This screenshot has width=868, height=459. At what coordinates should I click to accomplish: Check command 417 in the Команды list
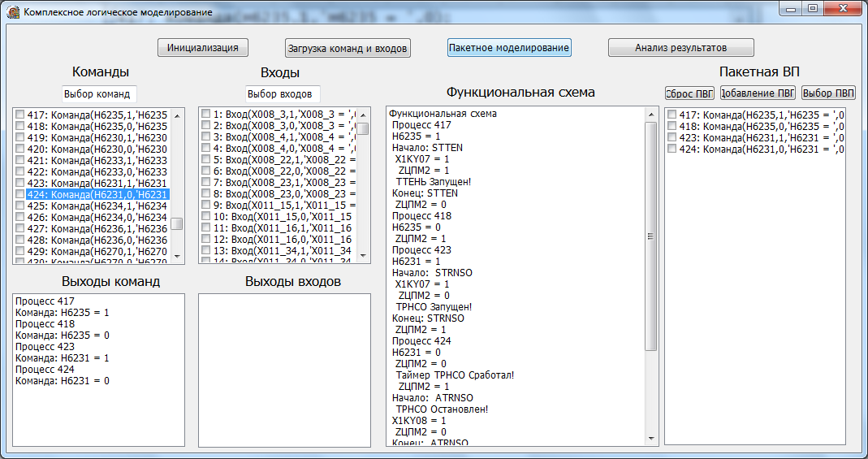pyautogui.click(x=20, y=115)
